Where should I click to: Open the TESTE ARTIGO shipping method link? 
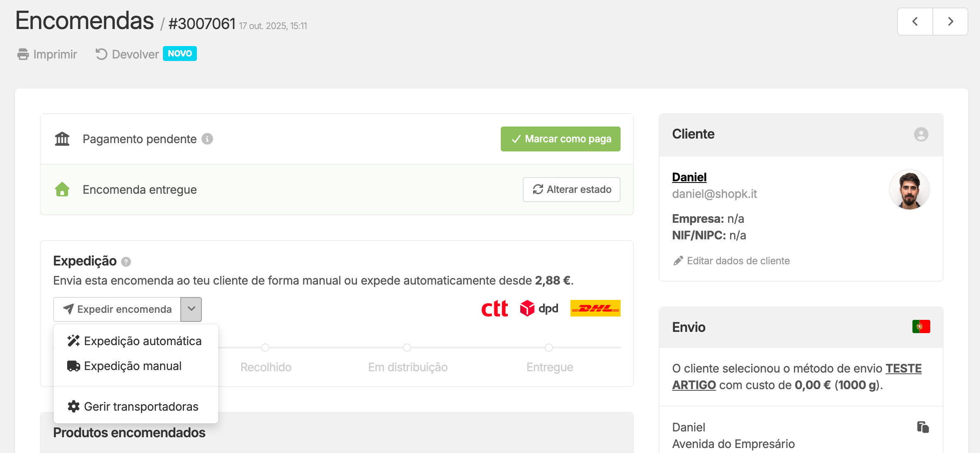903,368
